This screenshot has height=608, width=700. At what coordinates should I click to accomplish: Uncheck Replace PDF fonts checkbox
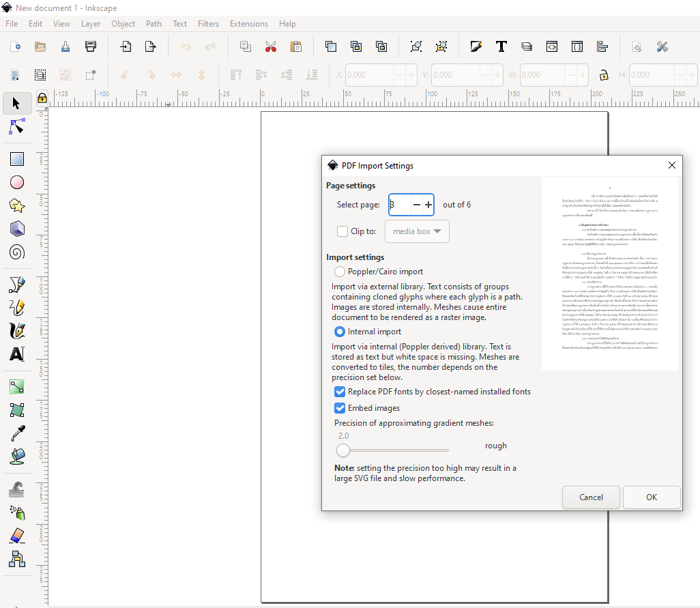coord(340,392)
